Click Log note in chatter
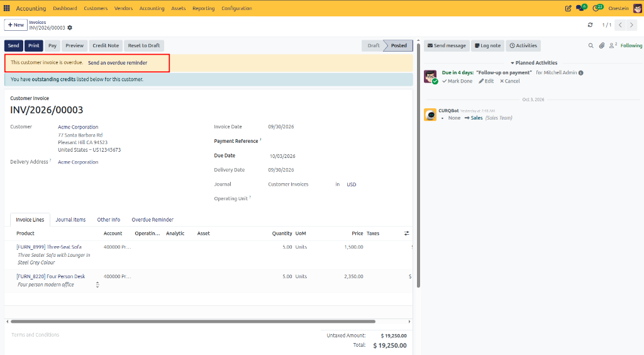Image resolution: width=644 pixels, height=355 pixels. 487,45
